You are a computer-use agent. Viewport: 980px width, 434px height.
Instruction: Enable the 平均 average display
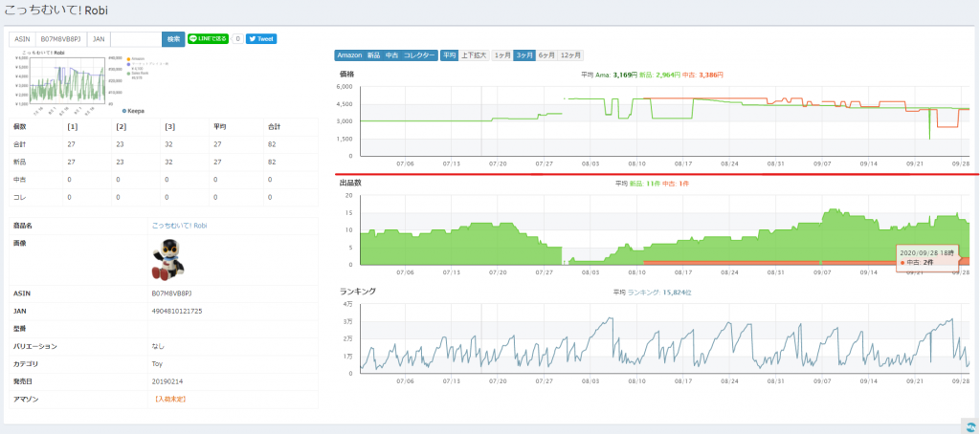click(450, 55)
